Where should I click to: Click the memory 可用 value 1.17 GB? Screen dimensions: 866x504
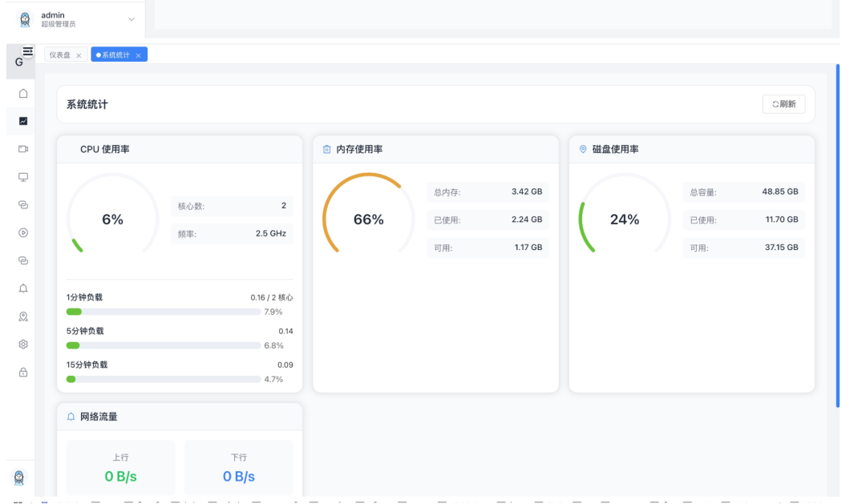coord(528,248)
